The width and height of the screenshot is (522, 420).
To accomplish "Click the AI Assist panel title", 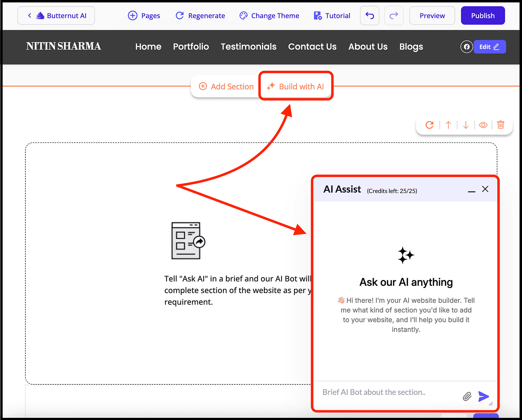I will point(342,189).
